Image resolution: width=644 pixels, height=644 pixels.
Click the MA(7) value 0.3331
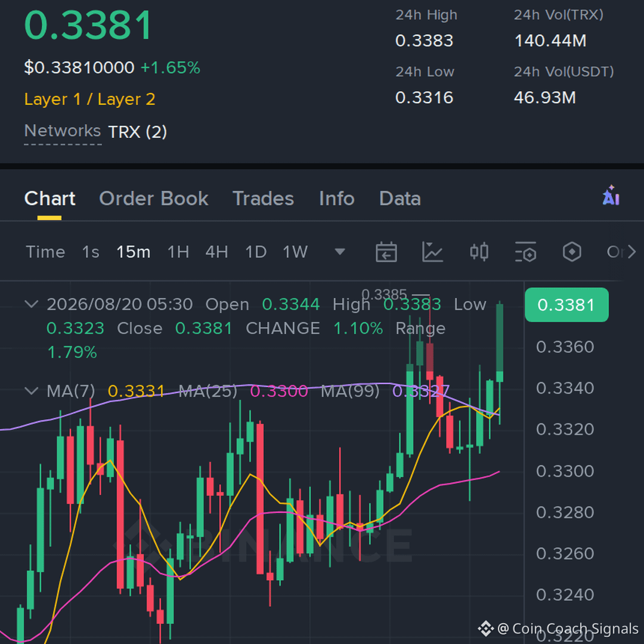point(136,391)
